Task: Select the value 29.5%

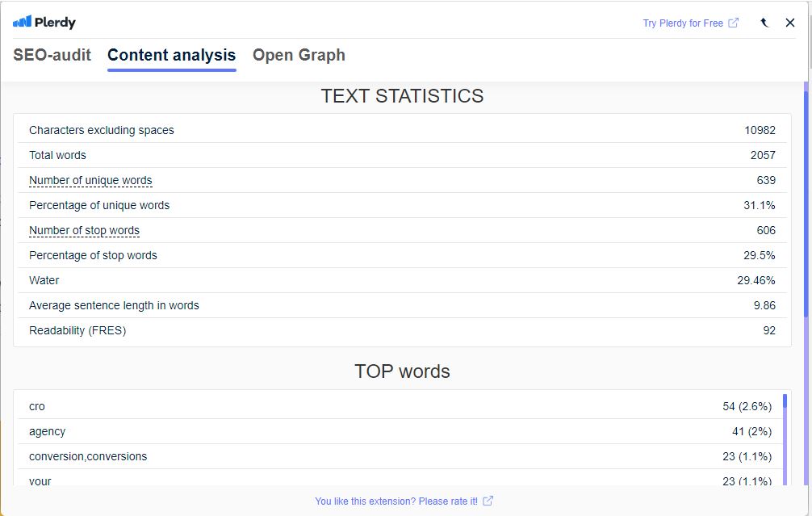Action: click(x=760, y=255)
